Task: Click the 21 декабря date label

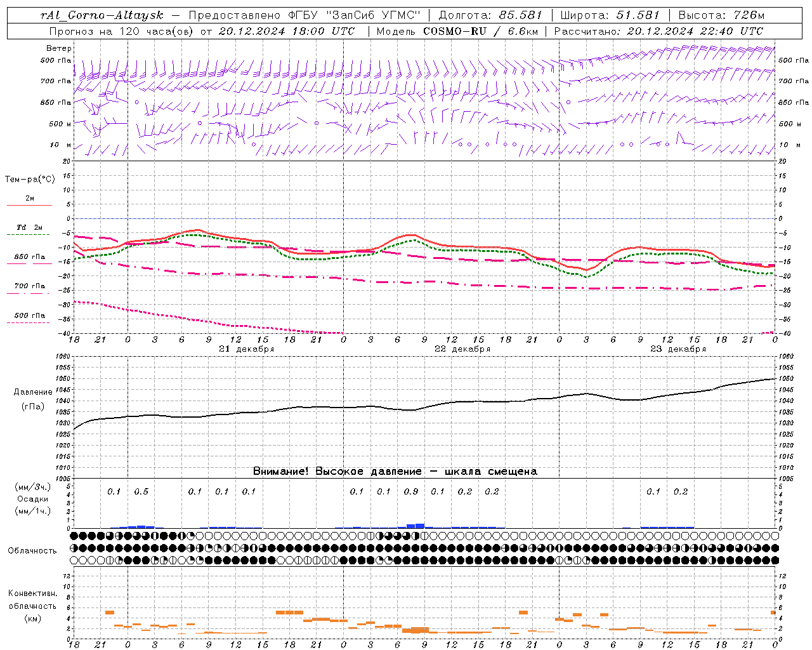Action: pos(246,349)
